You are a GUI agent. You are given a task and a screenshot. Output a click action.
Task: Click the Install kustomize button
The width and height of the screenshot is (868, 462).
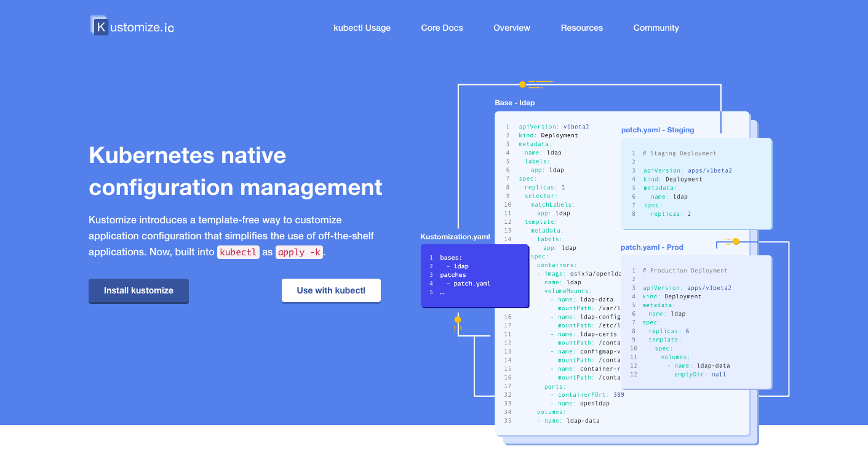[138, 290]
